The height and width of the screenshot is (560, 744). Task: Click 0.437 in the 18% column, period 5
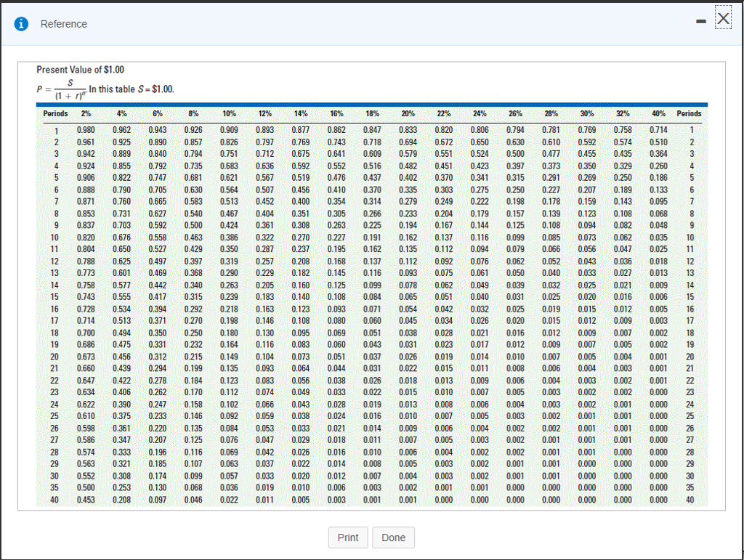373,178
